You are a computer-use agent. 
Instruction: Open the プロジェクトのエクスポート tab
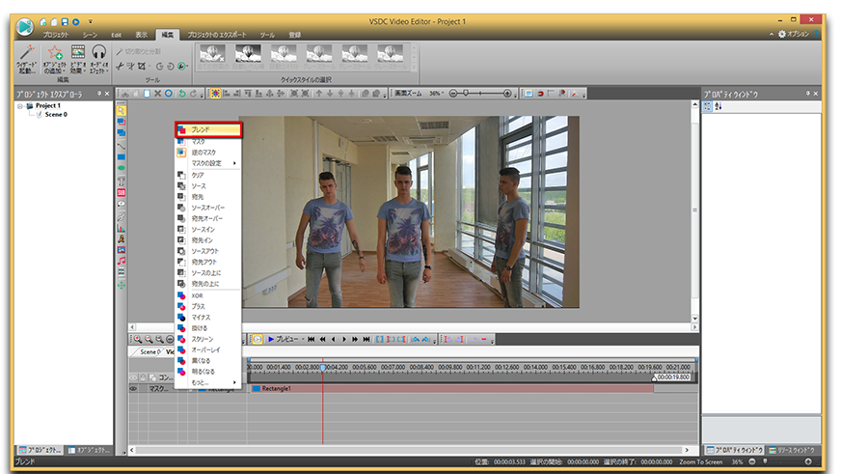click(217, 35)
